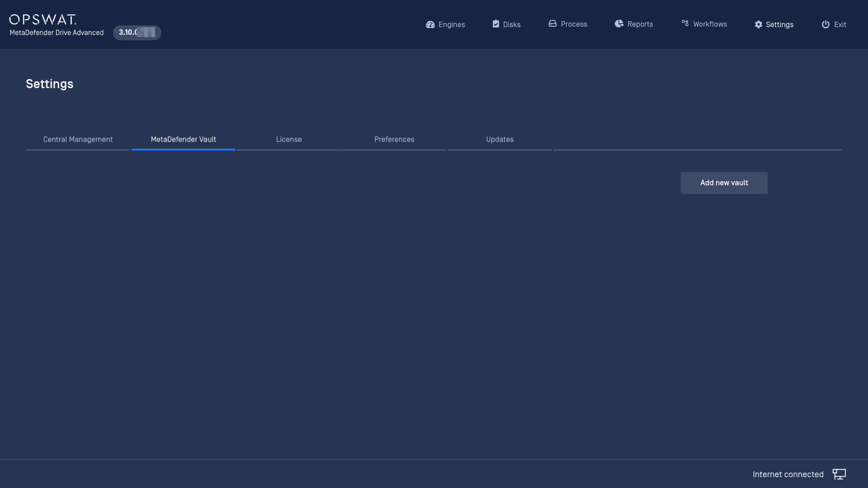Click the Internet connected status text
This screenshot has height=488, width=868.
tap(788, 474)
